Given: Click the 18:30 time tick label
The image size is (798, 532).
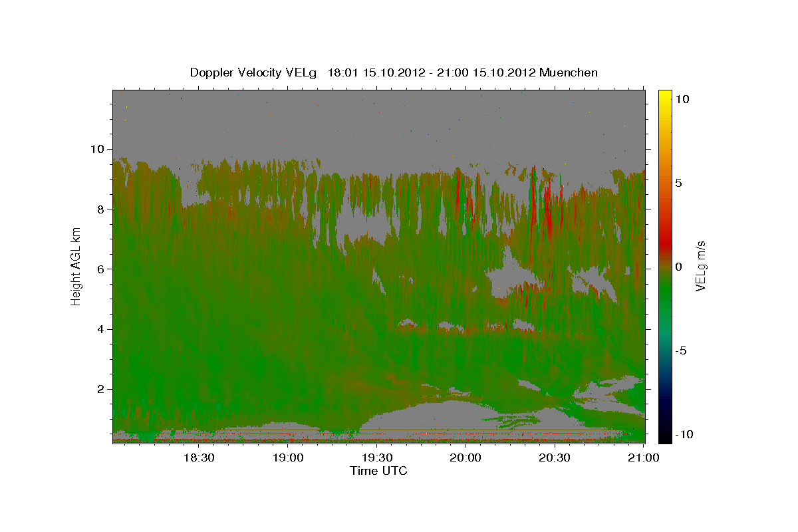Looking at the screenshot, I should pyautogui.click(x=199, y=458).
